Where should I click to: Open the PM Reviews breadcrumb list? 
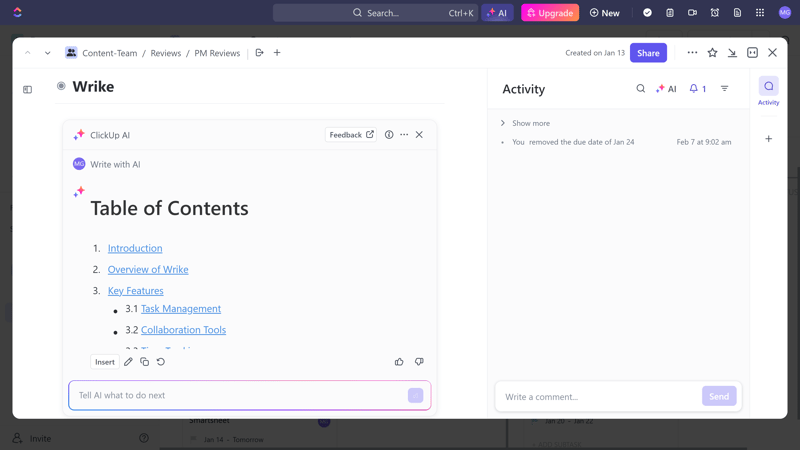pos(217,53)
